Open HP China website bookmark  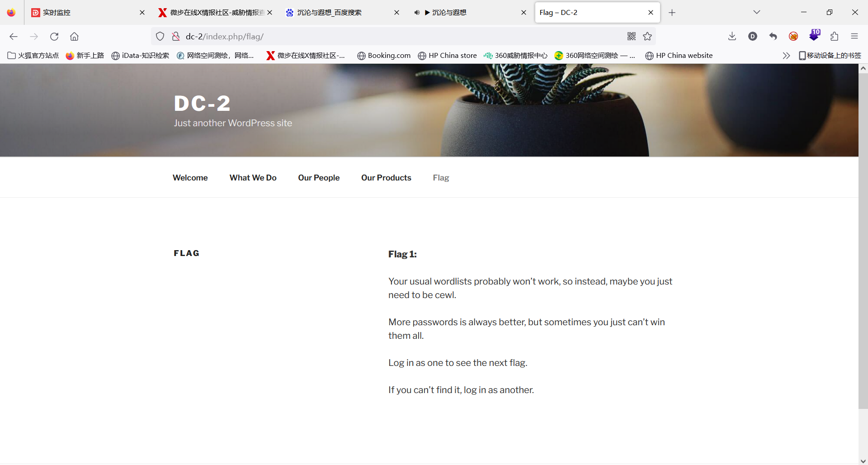(x=679, y=56)
